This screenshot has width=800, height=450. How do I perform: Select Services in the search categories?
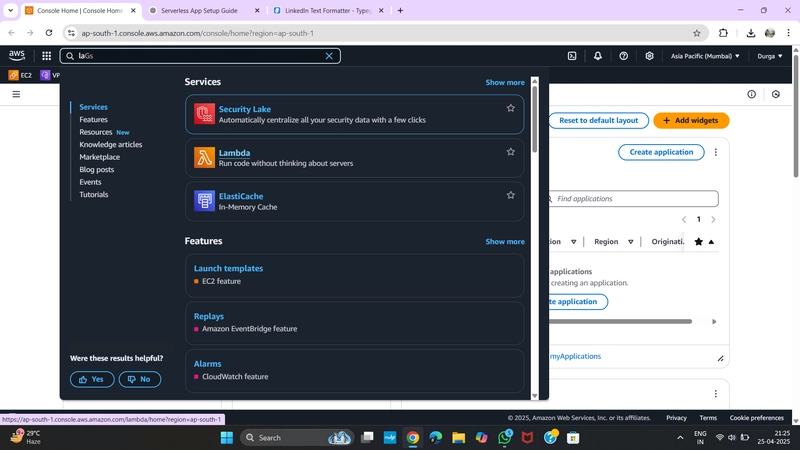tap(93, 107)
